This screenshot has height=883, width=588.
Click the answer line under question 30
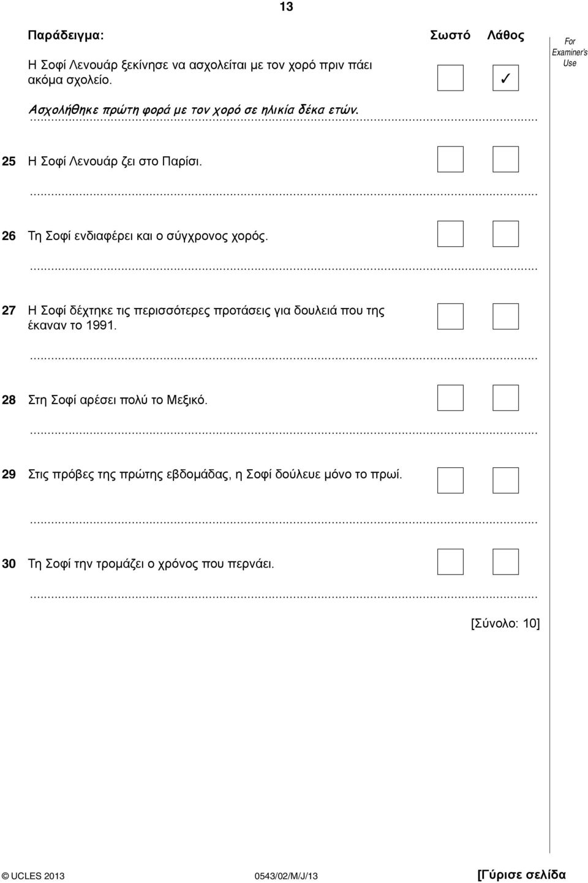283,595
